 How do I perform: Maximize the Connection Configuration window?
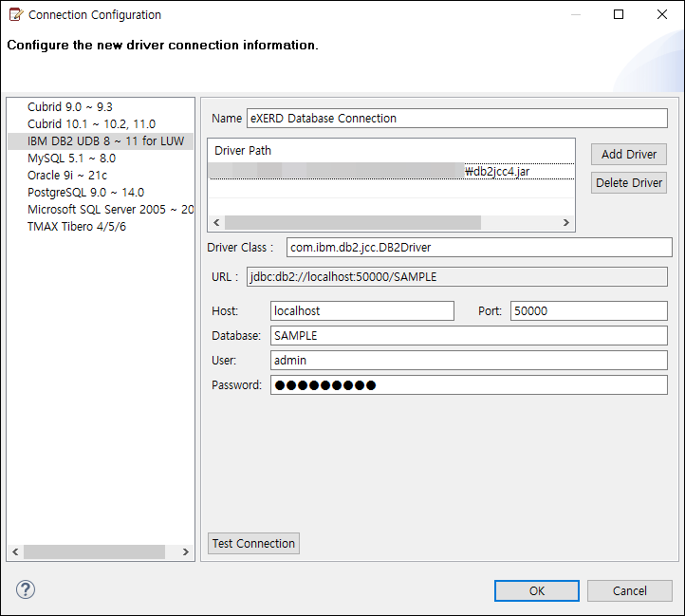pyautogui.click(x=619, y=14)
